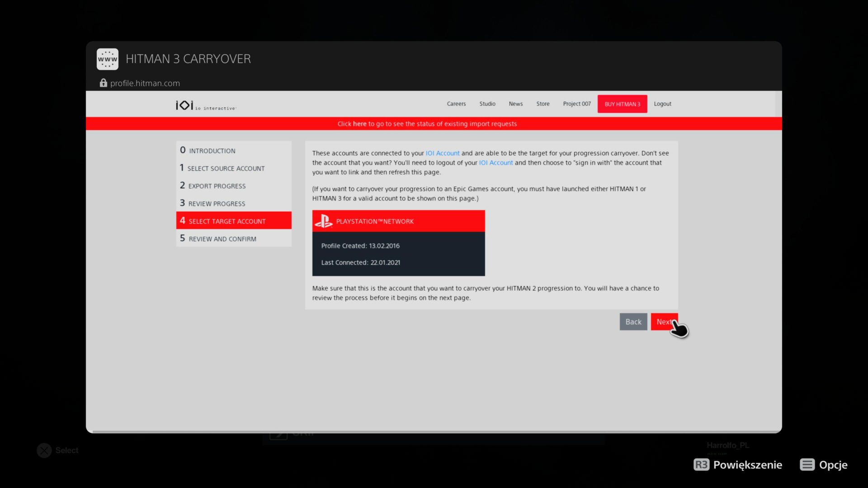Viewport: 868px width, 488px height.
Task: Click the PlayStation logo icon
Action: click(x=324, y=221)
